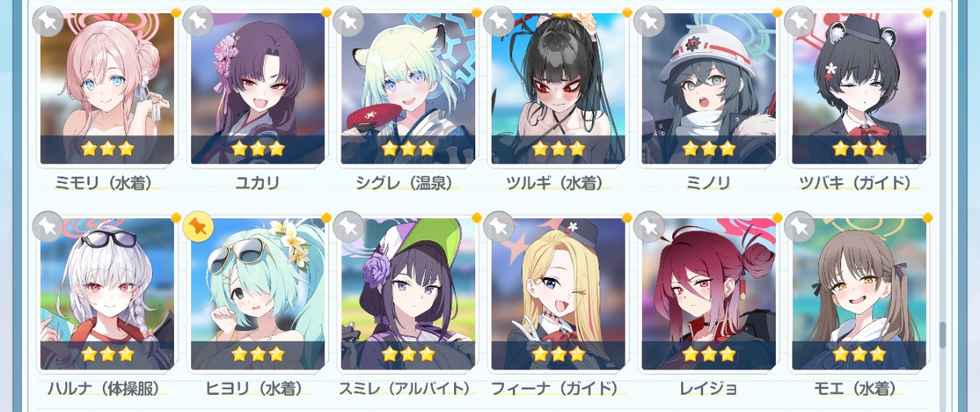
Task: Open the レイジョ character portrait
Action: tap(708, 293)
